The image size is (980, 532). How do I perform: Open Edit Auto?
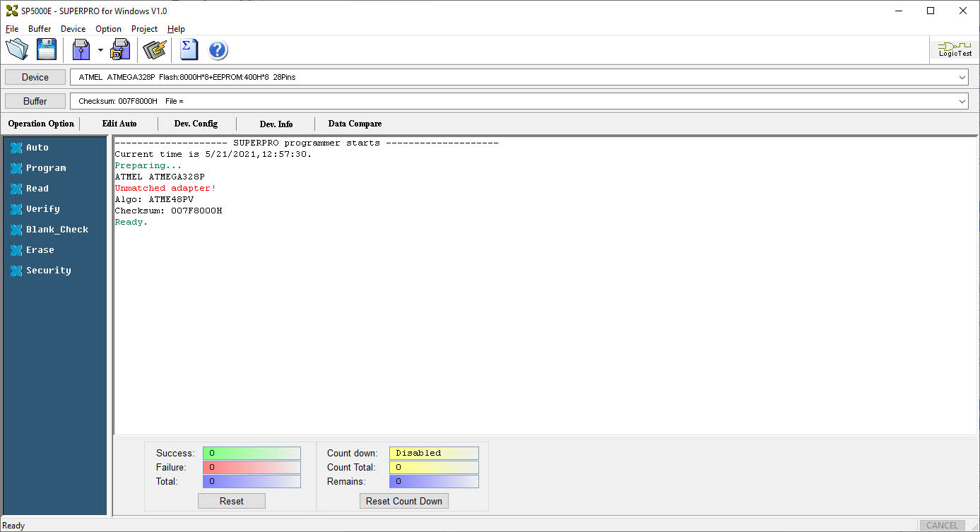119,124
